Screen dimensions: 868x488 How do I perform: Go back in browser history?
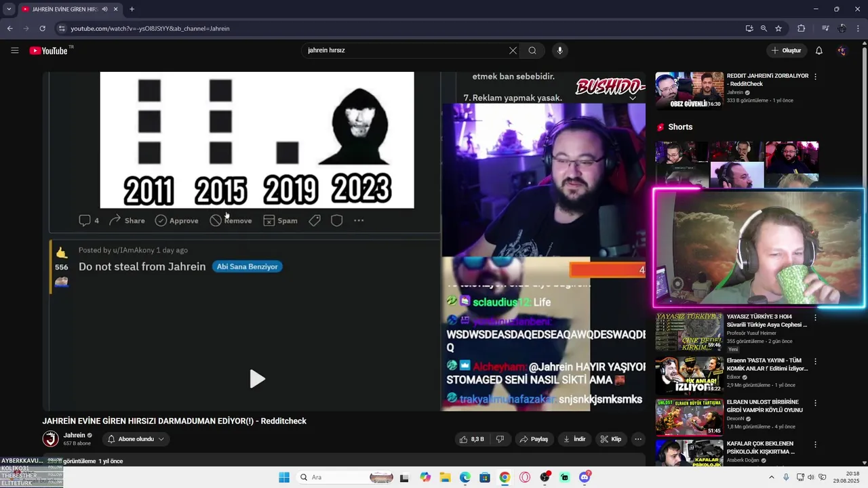(x=9, y=28)
